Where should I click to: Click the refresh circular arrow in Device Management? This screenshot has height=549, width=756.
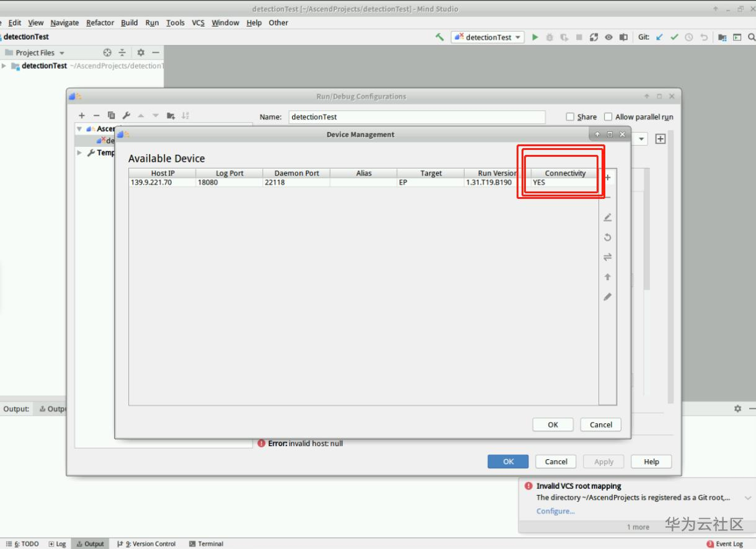608,237
